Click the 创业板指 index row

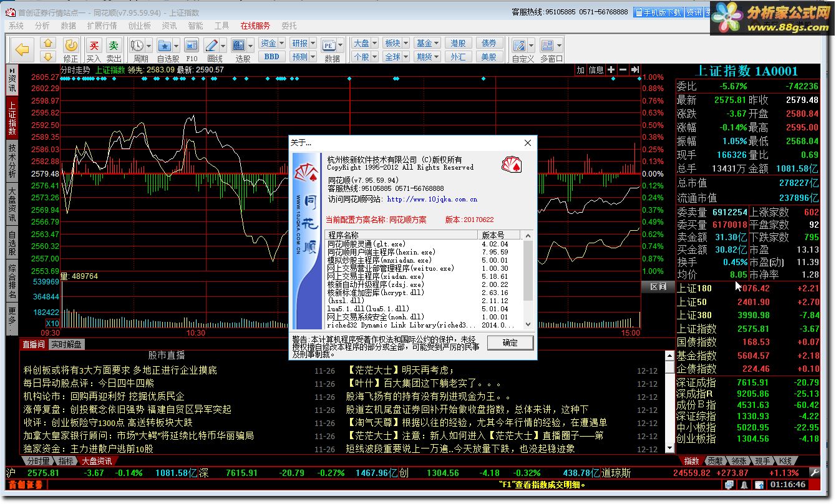point(748,439)
